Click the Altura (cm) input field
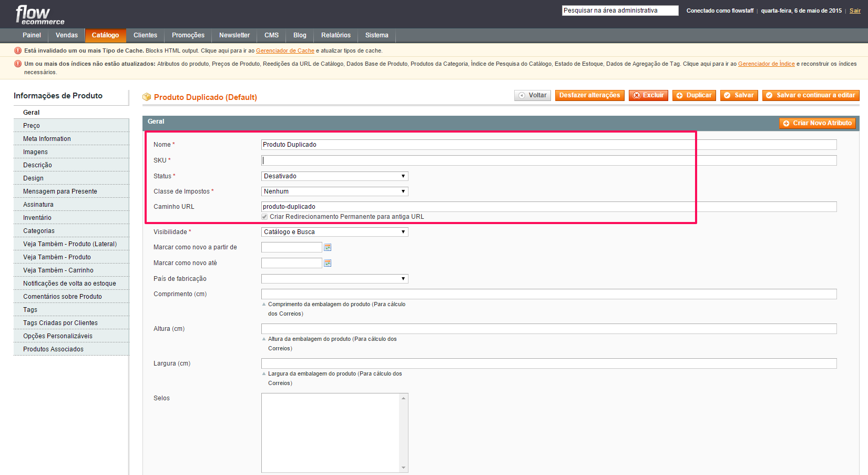 point(549,329)
